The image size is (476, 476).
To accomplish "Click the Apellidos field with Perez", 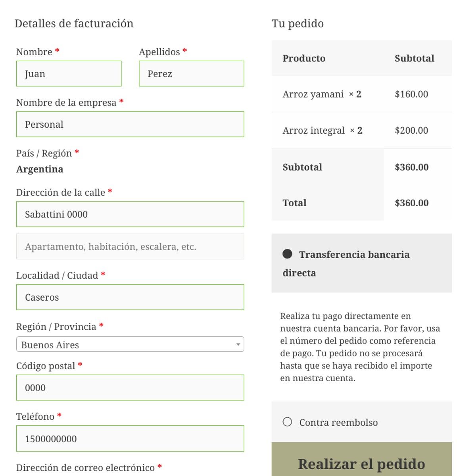I will click(x=191, y=73).
